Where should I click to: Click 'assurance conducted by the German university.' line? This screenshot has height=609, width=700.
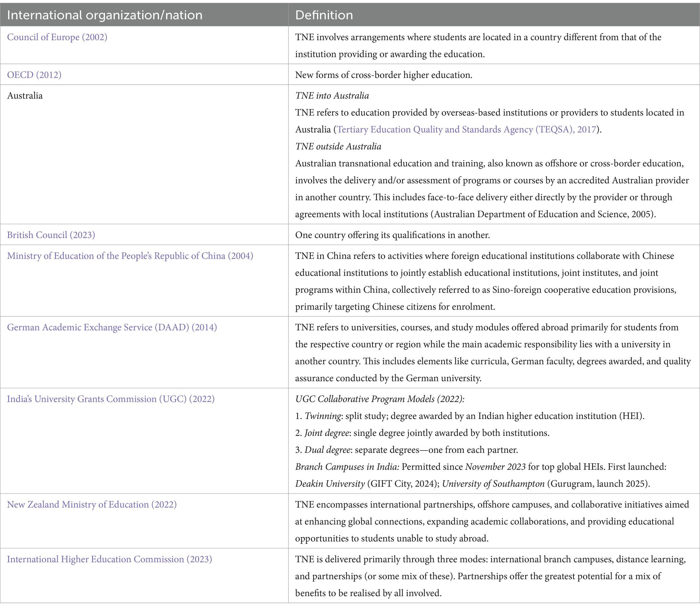(388, 378)
